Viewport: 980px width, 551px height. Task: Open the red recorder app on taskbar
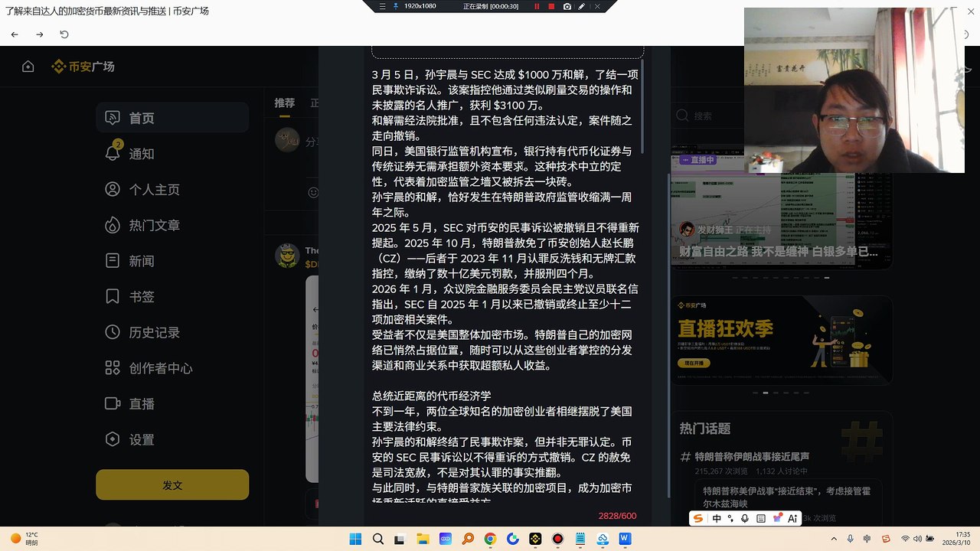[x=557, y=539]
